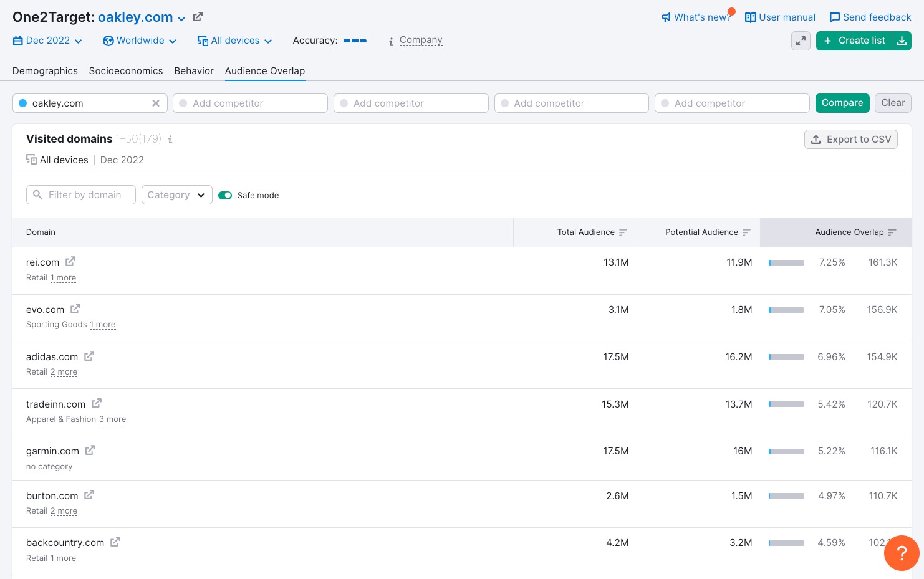Click the What's new megaphone icon
Screen dimensions: 924x579
click(x=666, y=17)
